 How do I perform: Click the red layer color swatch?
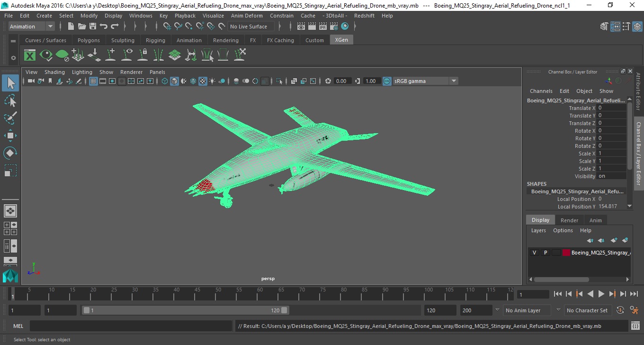(566, 253)
